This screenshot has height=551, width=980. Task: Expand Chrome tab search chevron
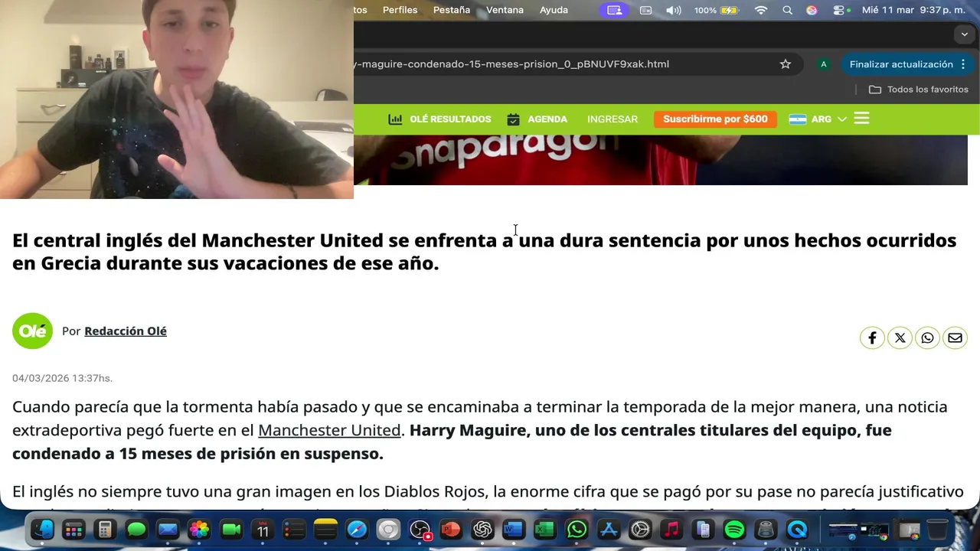pyautogui.click(x=965, y=34)
